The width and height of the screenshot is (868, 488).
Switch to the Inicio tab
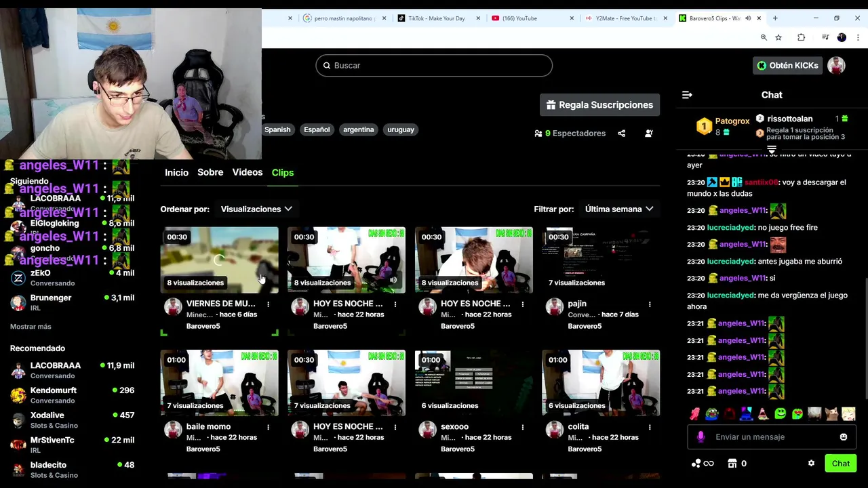176,173
